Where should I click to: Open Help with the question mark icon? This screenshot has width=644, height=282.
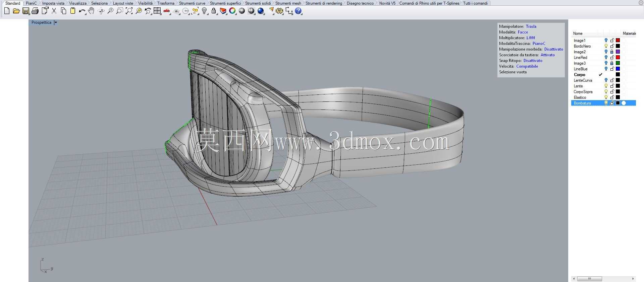pos(298,11)
